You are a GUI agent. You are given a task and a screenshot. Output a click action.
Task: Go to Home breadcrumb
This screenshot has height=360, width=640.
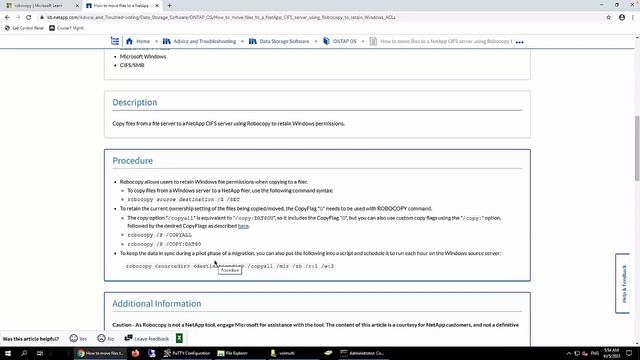pos(143,41)
